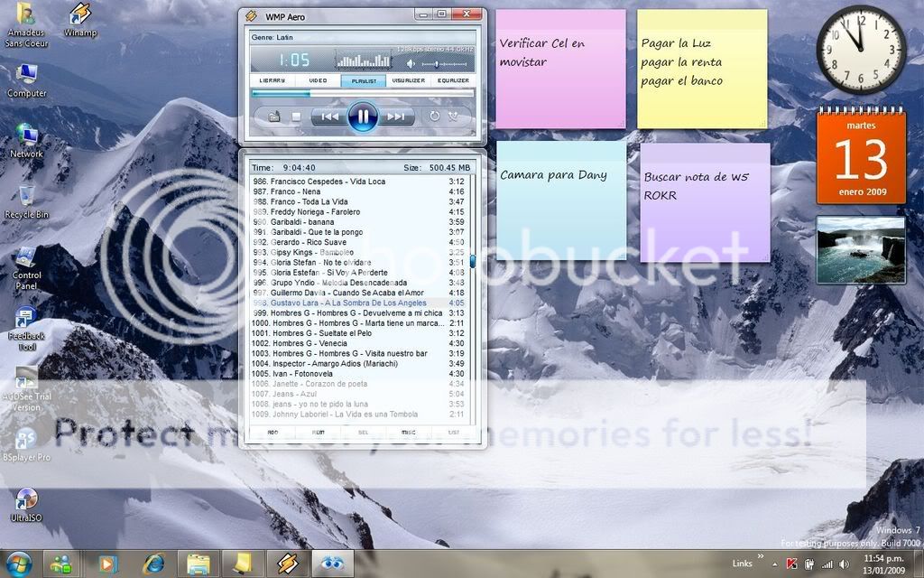Image resolution: width=924 pixels, height=578 pixels.
Task: Select track 987. Franco - Nena
Action: pyautogui.click(x=358, y=191)
